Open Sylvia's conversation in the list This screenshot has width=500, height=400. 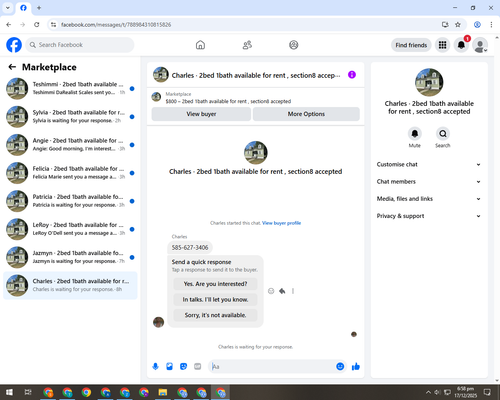coord(70,116)
